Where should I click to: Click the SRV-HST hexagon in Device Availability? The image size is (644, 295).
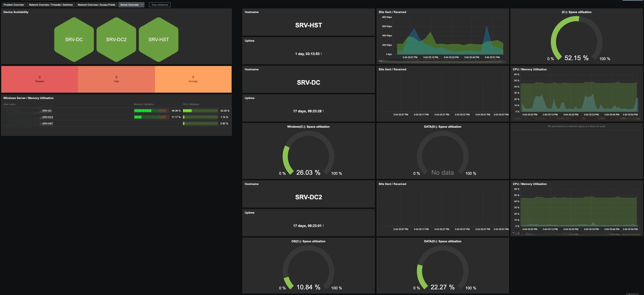(158, 40)
